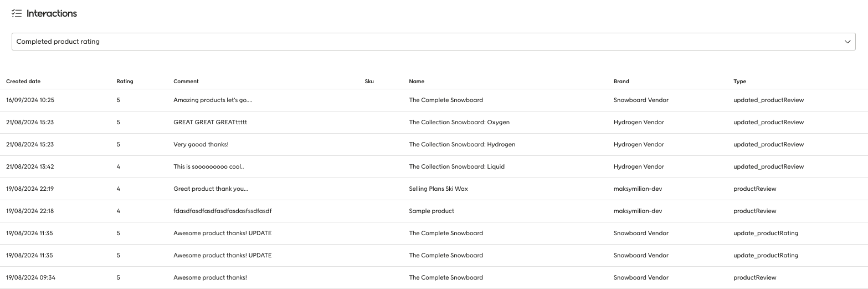The height and width of the screenshot is (289, 868).
Task: Select the comment 'Amazing products let's go....'
Action: click(x=213, y=100)
